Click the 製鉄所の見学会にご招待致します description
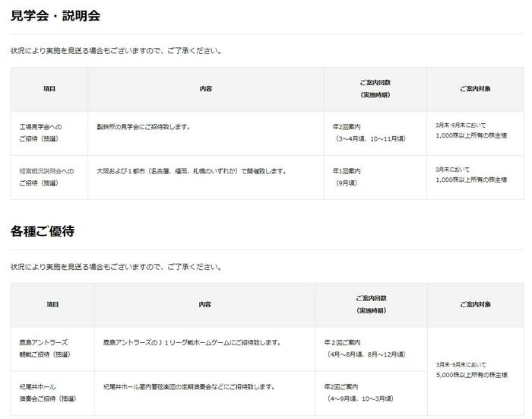The height and width of the screenshot is (419, 532). pos(144,127)
